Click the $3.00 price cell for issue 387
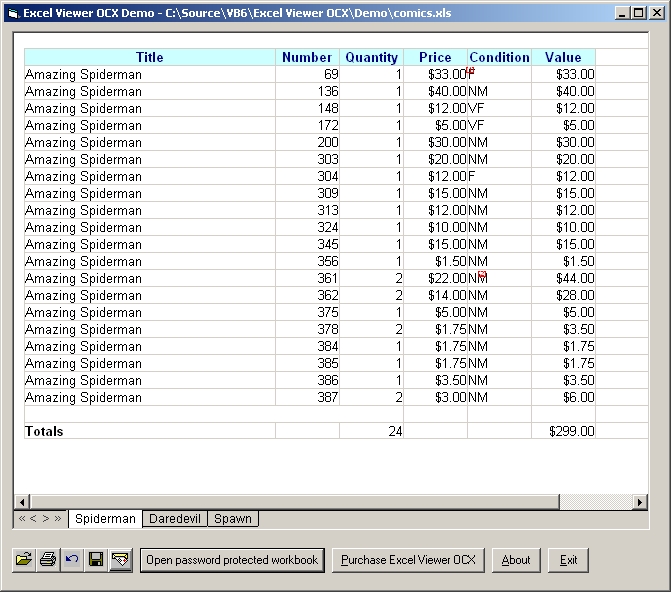This screenshot has height=592, width=671. (435, 397)
